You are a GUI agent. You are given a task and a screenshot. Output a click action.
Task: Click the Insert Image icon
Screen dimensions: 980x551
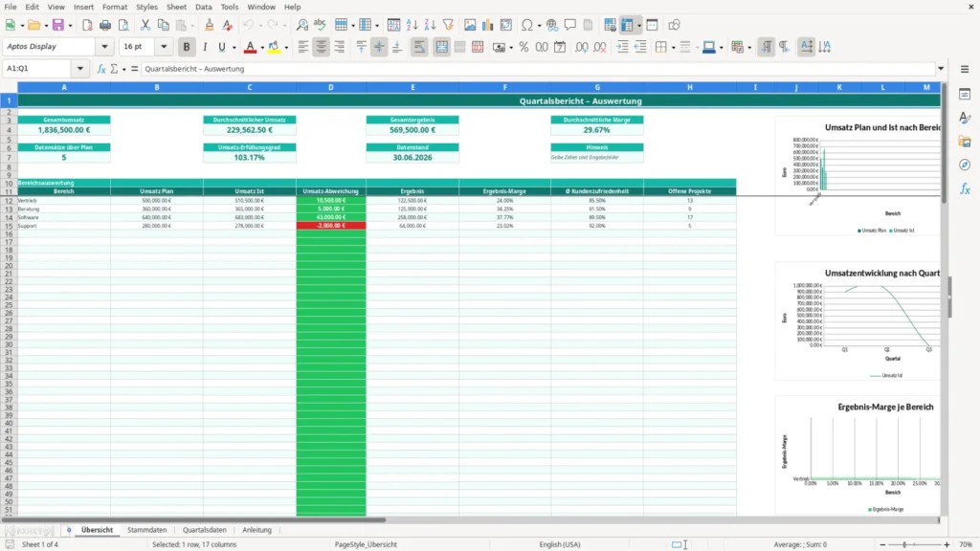[x=470, y=25]
